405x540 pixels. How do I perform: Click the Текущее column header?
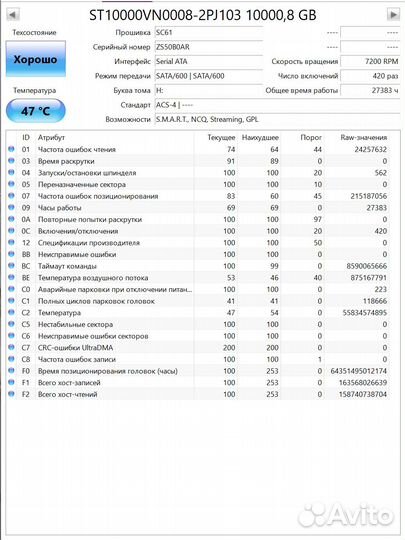tap(221, 137)
